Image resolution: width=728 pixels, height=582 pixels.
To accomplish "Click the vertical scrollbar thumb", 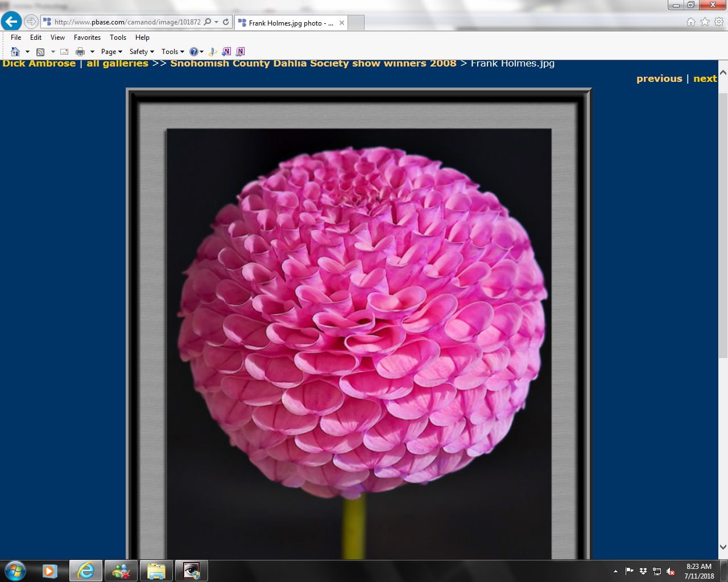I will [x=723, y=225].
